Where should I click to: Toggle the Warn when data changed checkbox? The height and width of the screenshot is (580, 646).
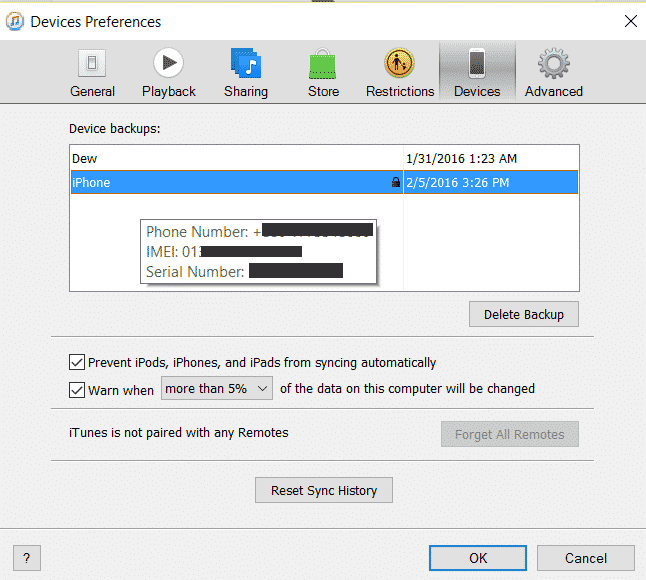(x=77, y=389)
